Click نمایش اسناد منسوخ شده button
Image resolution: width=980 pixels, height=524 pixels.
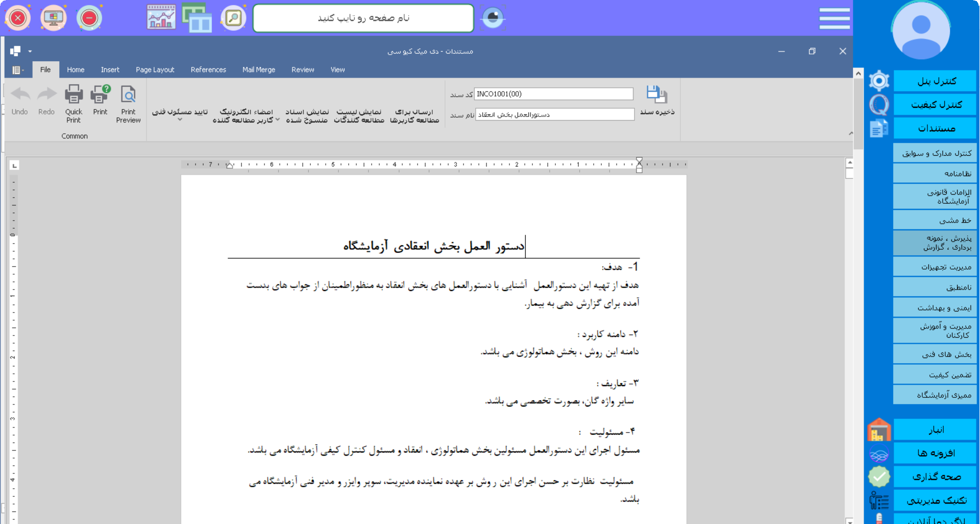[307, 115]
